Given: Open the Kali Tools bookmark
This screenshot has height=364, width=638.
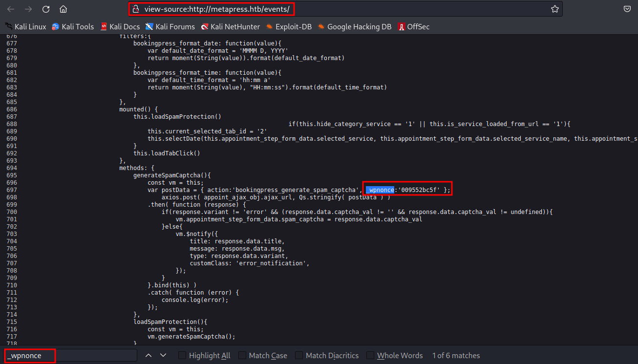Looking at the screenshot, I should 73,27.
